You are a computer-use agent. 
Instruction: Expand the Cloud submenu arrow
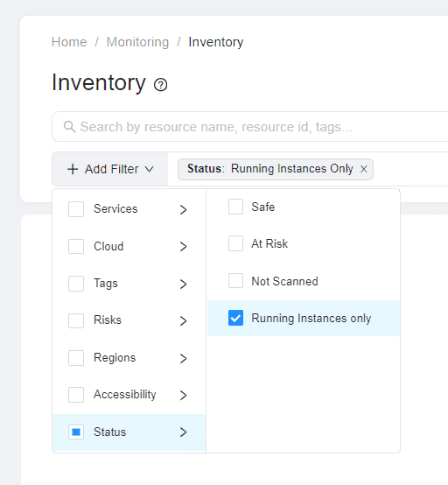click(x=184, y=247)
